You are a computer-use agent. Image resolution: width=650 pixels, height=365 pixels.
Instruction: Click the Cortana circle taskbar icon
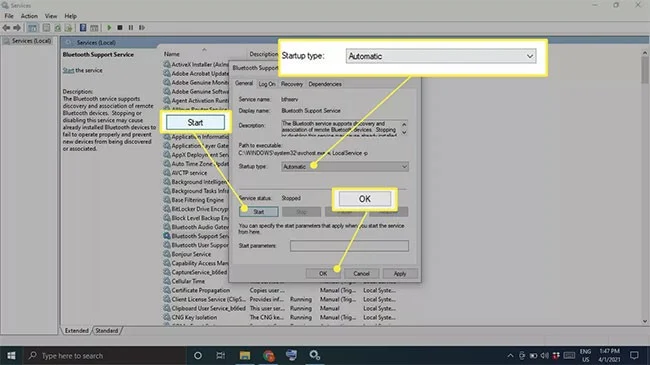pos(198,355)
